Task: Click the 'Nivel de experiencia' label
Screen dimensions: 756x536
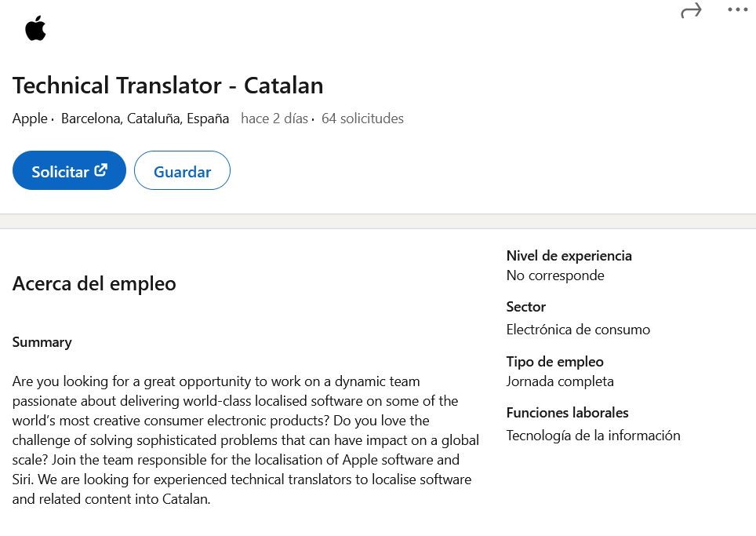Action: [x=569, y=256]
